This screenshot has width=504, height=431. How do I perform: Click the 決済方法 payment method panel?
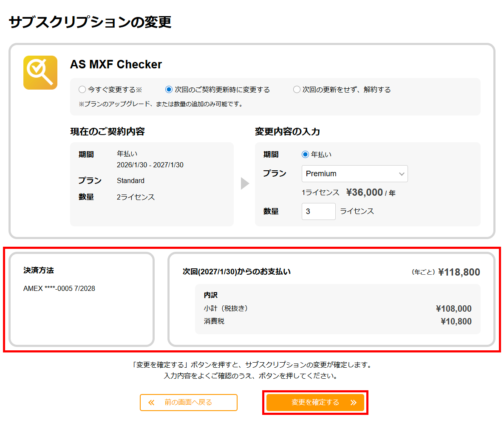pos(82,299)
